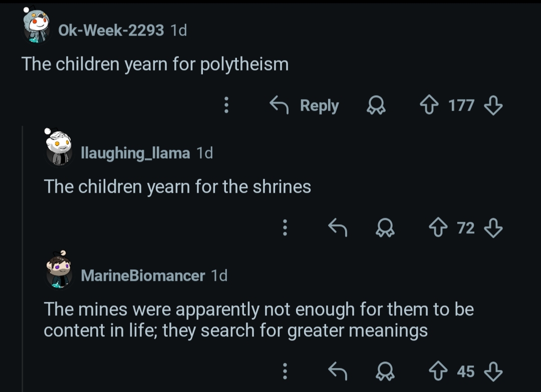Upvote llaughing_llama's shrines comment
This screenshot has height=392, width=541.
pyautogui.click(x=439, y=228)
